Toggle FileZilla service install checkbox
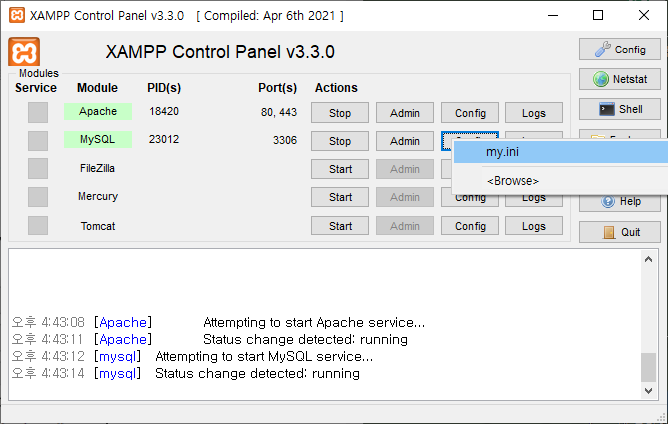 (x=38, y=169)
